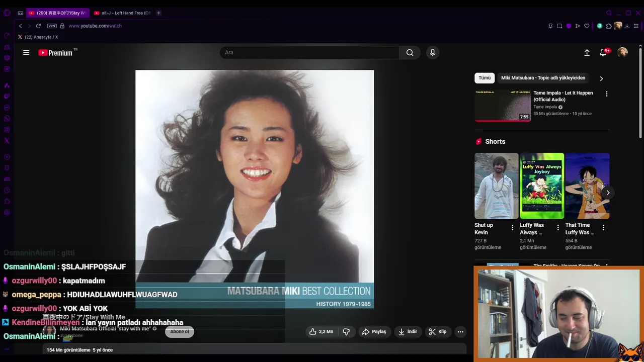644x362 pixels.
Task: Select the 'Tümü' filter chip
Action: tap(485, 78)
